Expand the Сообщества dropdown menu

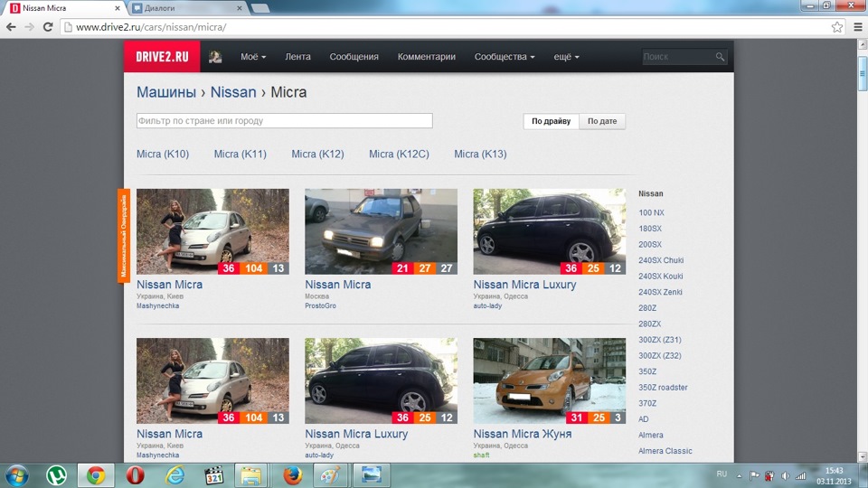click(x=505, y=56)
